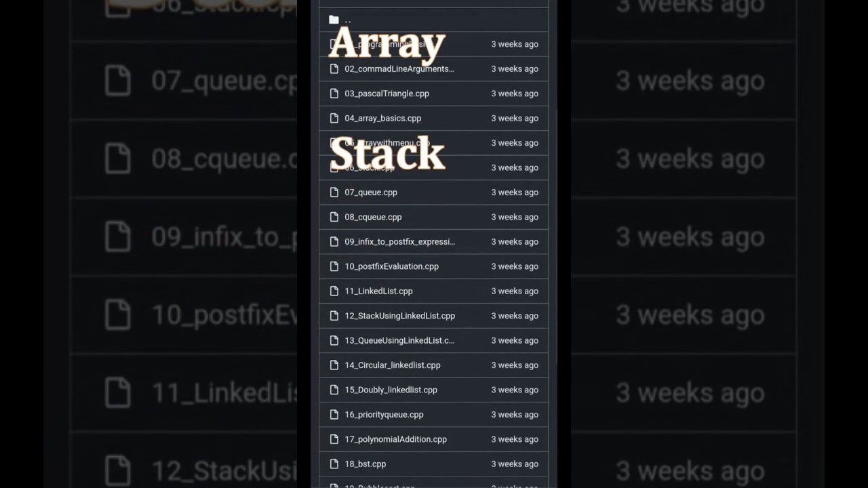Open 17_polynomialAddition.cpp file
The image size is (868, 488).
point(395,439)
